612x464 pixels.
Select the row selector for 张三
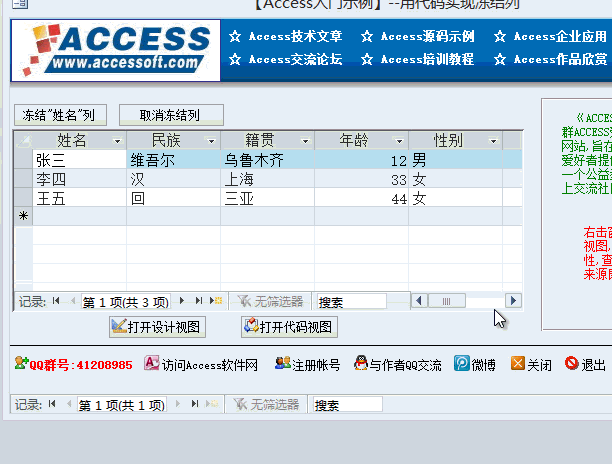pos(23,160)
